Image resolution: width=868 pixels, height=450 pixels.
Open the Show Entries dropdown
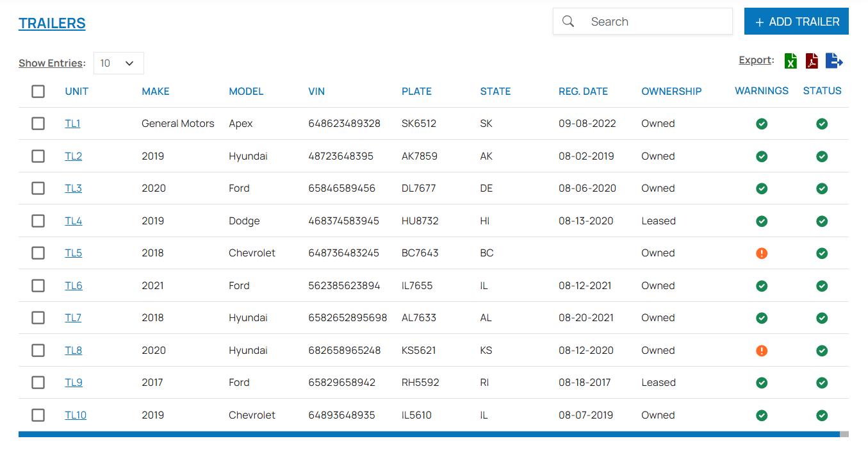(119, 63)
